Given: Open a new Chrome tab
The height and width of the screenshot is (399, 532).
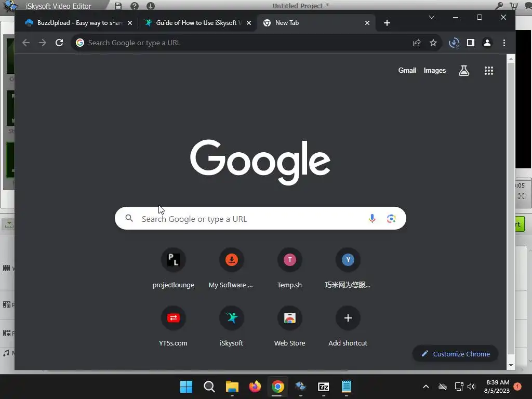Looking at the screenshot, I should [x=387, y=23].
